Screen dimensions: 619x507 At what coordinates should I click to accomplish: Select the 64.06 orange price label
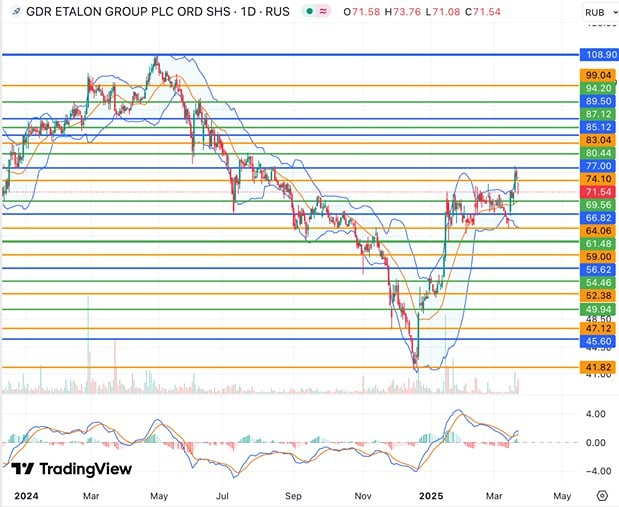[x=598, y=231]
